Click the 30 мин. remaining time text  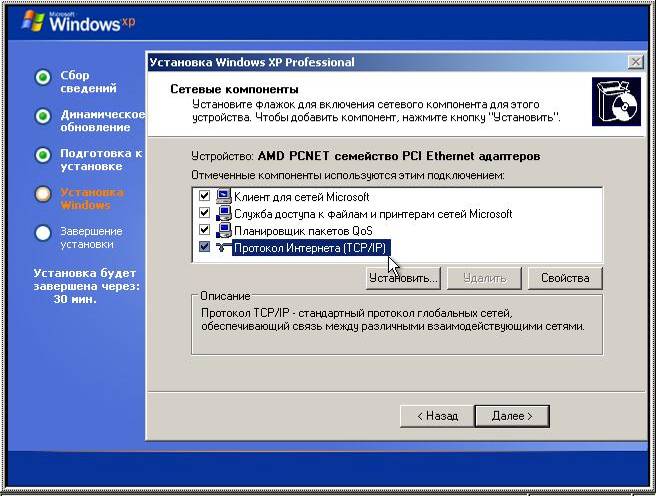(75, 299)
